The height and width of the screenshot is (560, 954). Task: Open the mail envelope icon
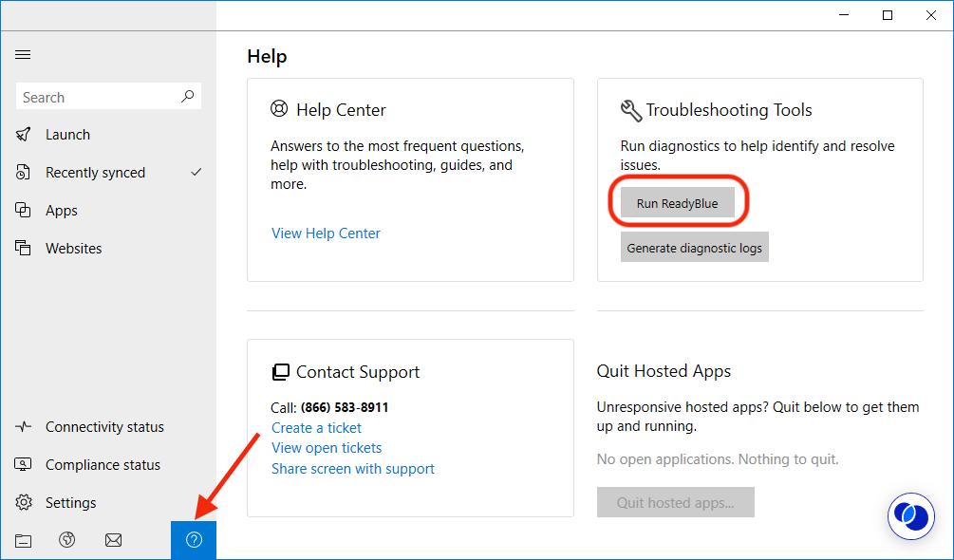click(113, 540)
